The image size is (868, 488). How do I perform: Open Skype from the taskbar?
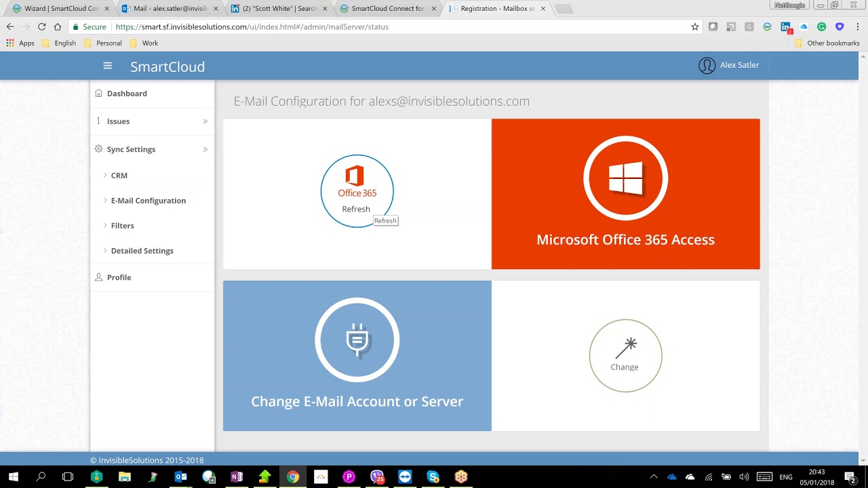(x=433, y=476)
